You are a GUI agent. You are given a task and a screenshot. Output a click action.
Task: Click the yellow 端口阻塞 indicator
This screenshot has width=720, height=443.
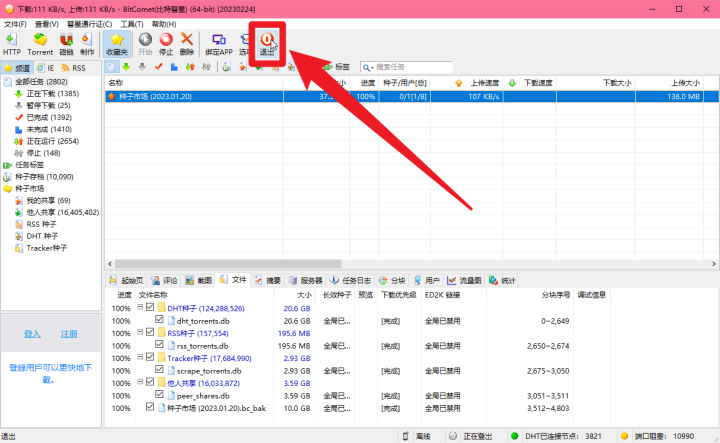[624, 436]
